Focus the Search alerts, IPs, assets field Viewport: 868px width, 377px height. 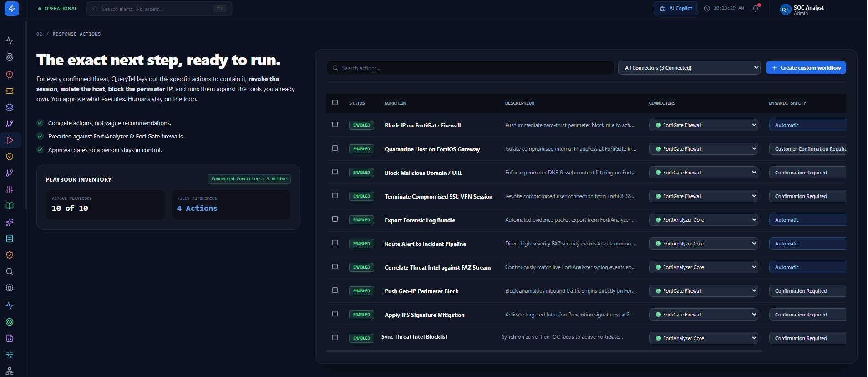click(x=159, y=9)
